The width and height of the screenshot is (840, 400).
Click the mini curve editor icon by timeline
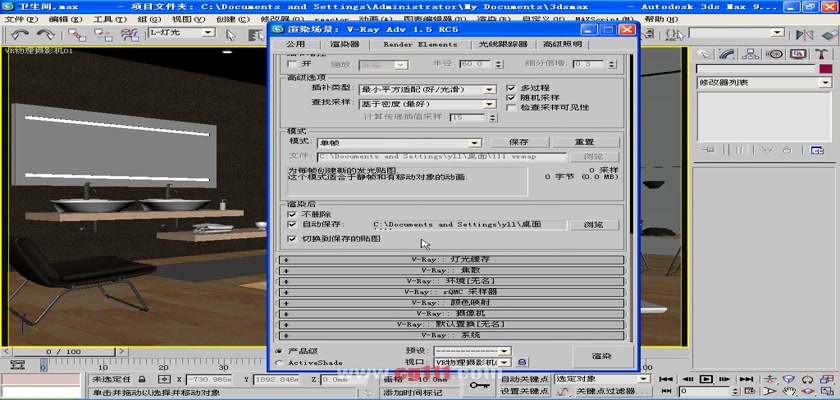click(x=18, y=365)
